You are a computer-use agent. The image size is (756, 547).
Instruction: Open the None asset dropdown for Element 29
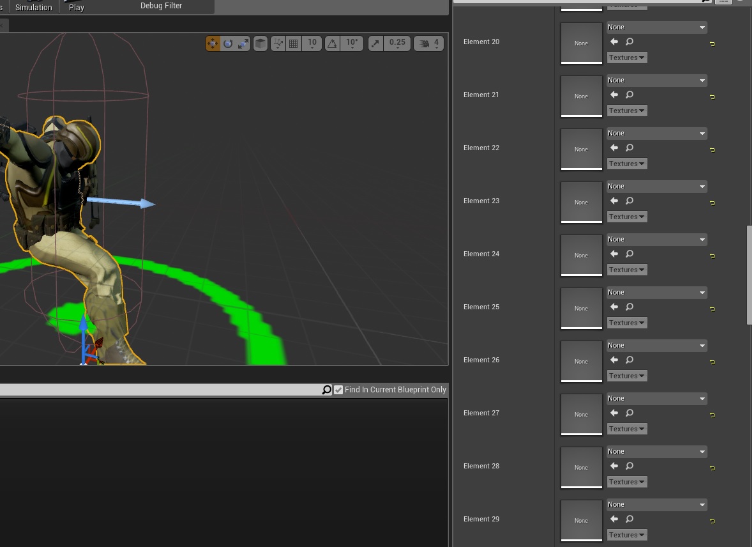(656, 505)
